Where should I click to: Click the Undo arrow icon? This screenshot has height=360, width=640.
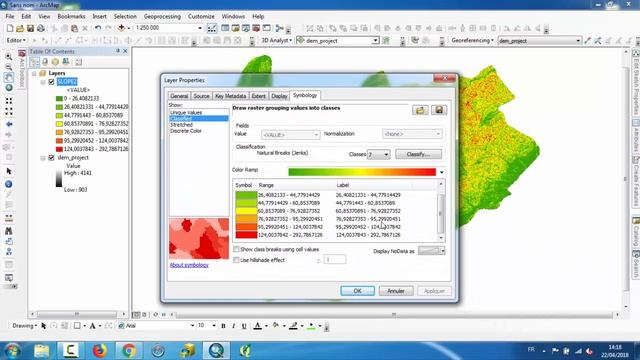click(98, 28)
